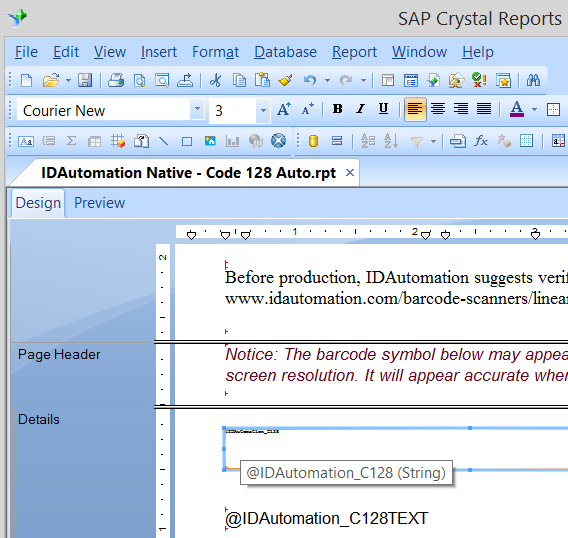
Task: Open the File menu
Action: click(x=26, y=52)
